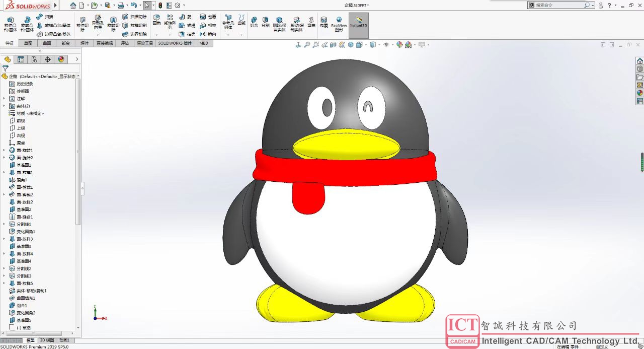Open the dropdown arrow under 圆角
The height and width of the screenshot is (349, 644).
[156, 35]
